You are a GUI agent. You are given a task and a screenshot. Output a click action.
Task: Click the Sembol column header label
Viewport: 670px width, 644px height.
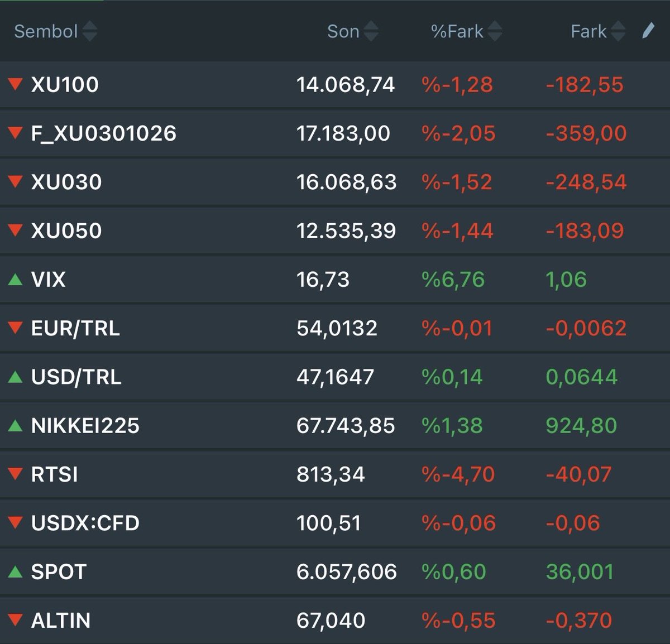[46, 31]
